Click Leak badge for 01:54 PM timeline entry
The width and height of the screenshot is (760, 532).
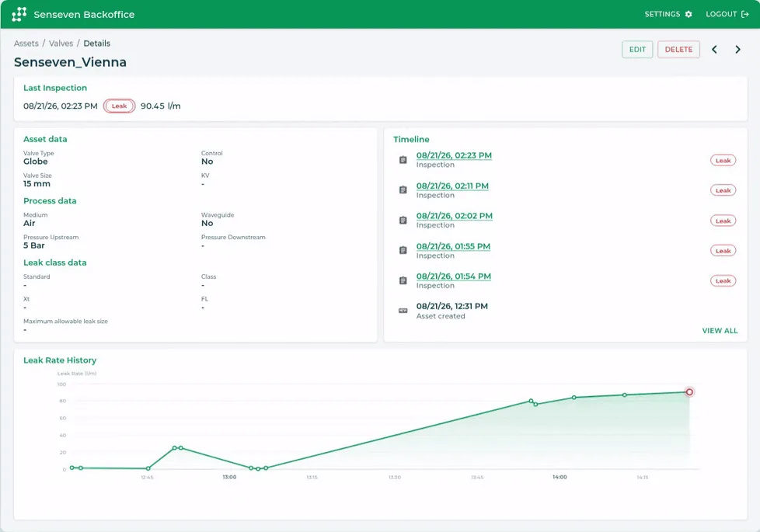tap(723, 281)
